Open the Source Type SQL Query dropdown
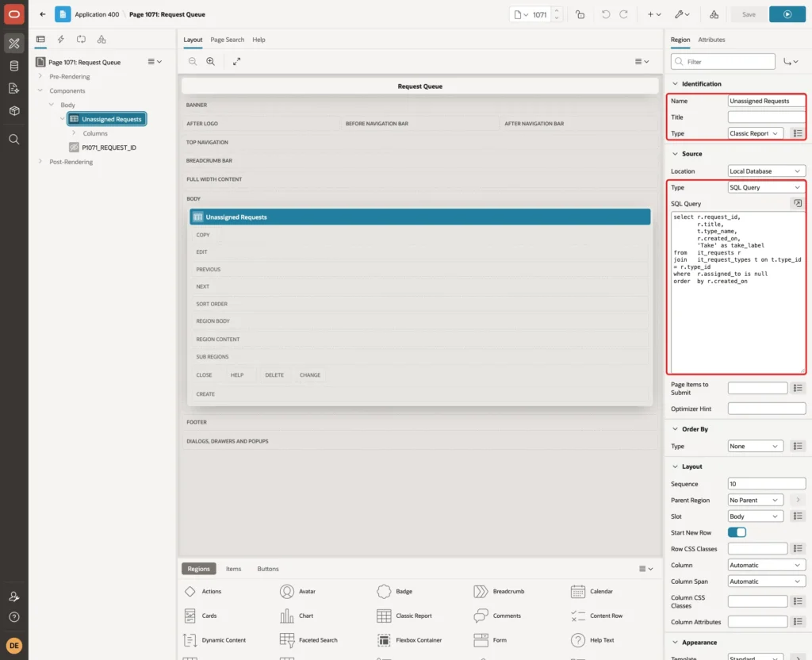This screenshot has height=660, width=812. pyautogui.click(x=767, y=187)
